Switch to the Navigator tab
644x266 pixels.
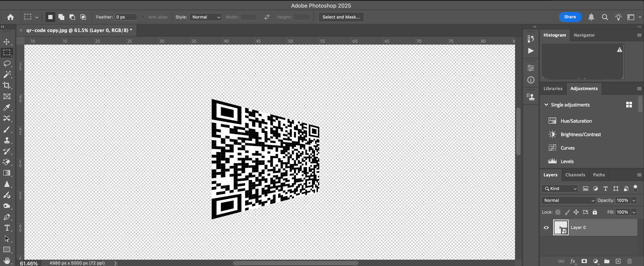click(x=584, y=35)
